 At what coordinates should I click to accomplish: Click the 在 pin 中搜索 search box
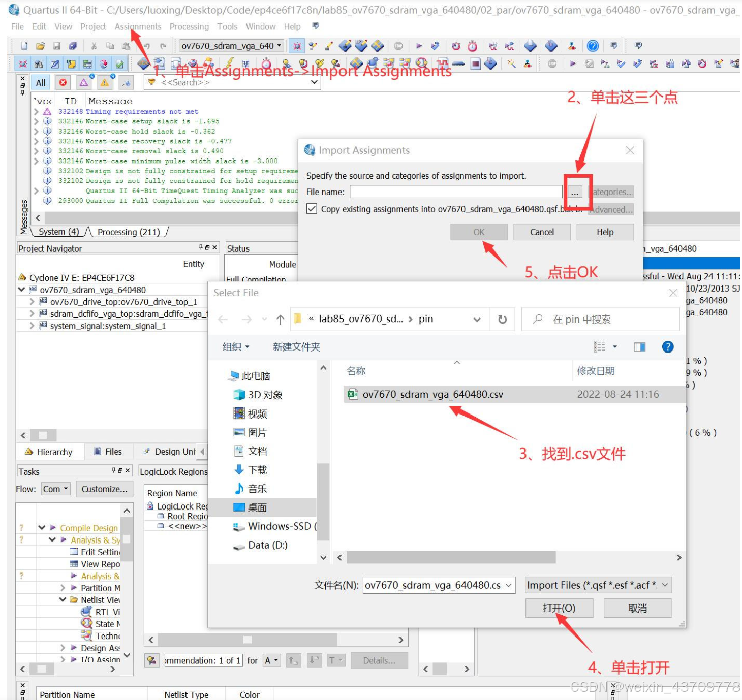[x=601, y=319]
